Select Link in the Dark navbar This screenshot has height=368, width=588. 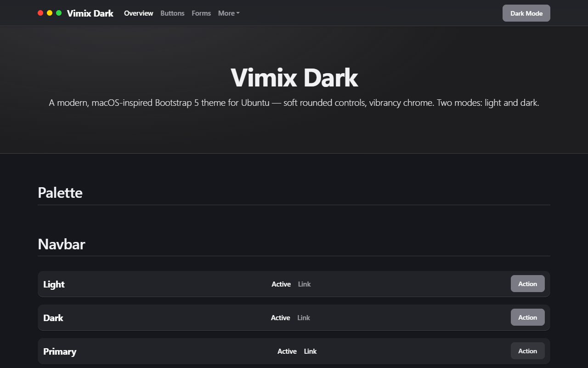click(304, 318)
